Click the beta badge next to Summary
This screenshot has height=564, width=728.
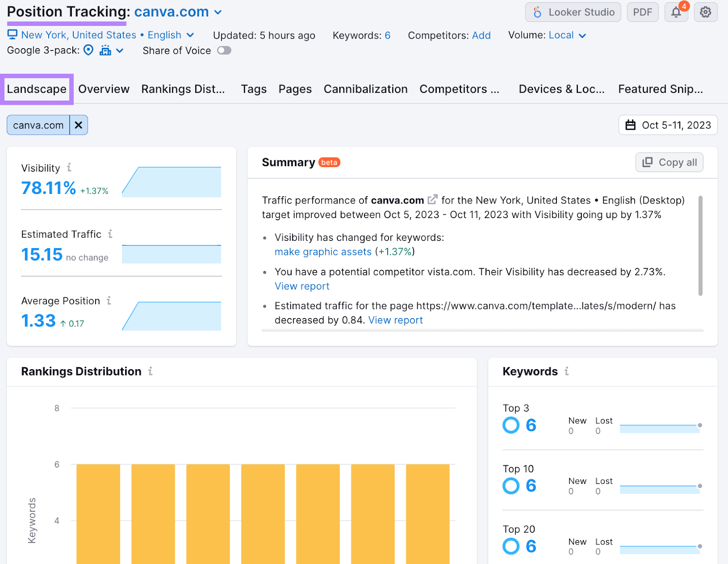click(x=329, y=163)
